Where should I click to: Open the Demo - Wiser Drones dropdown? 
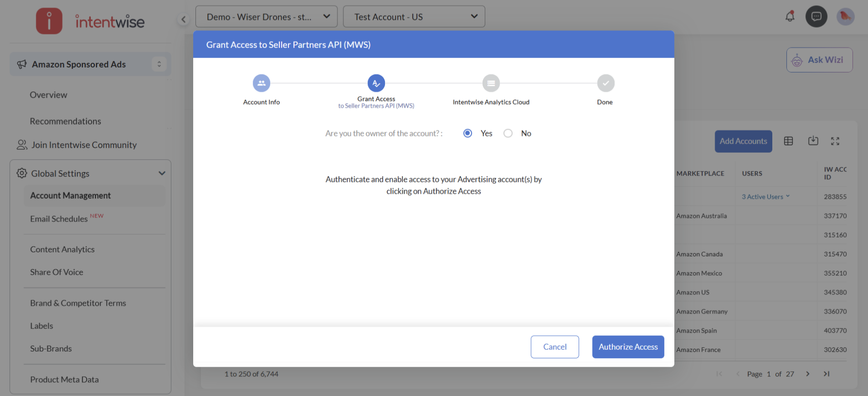[x=266, y=17]
